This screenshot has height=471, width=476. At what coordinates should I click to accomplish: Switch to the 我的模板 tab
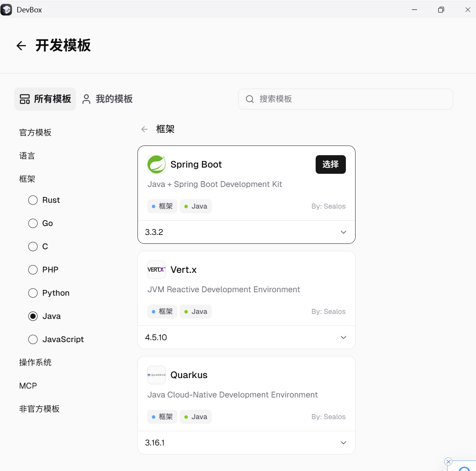[x=107, y=99]
